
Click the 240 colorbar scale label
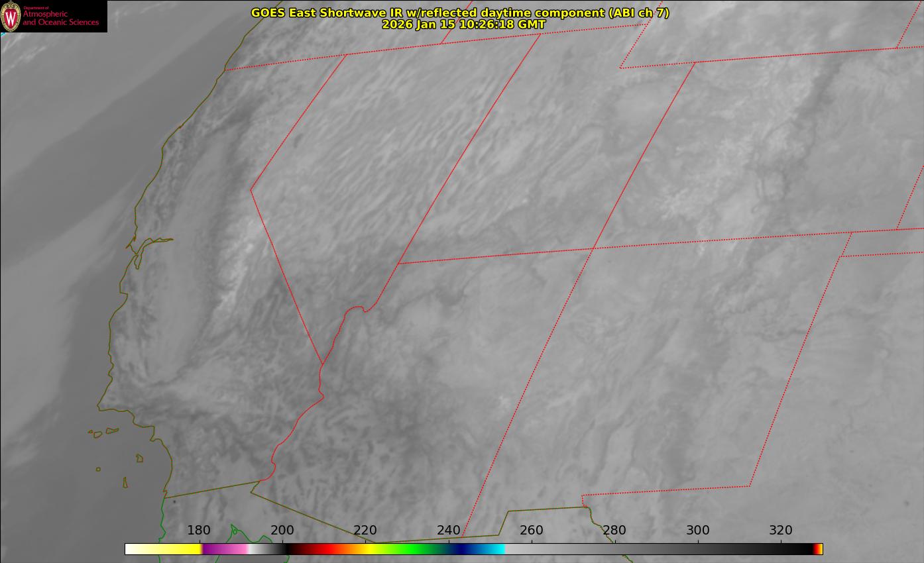coord(449,530)
